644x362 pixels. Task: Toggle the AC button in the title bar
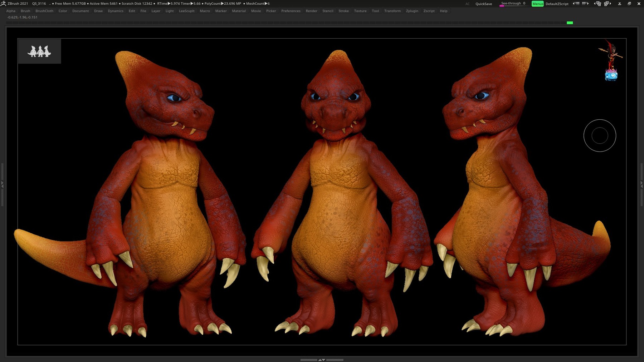[467, 4]
